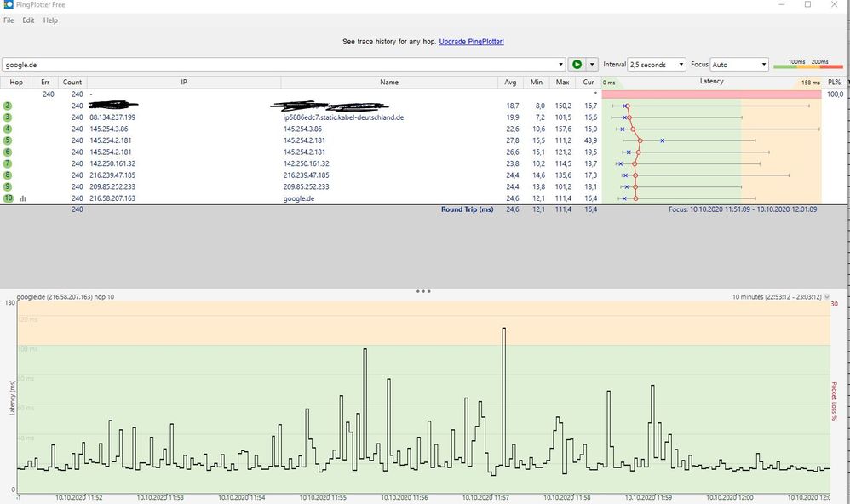Select hop 4 green circle icon
This screenshot has width=850, height=504.
8,129
